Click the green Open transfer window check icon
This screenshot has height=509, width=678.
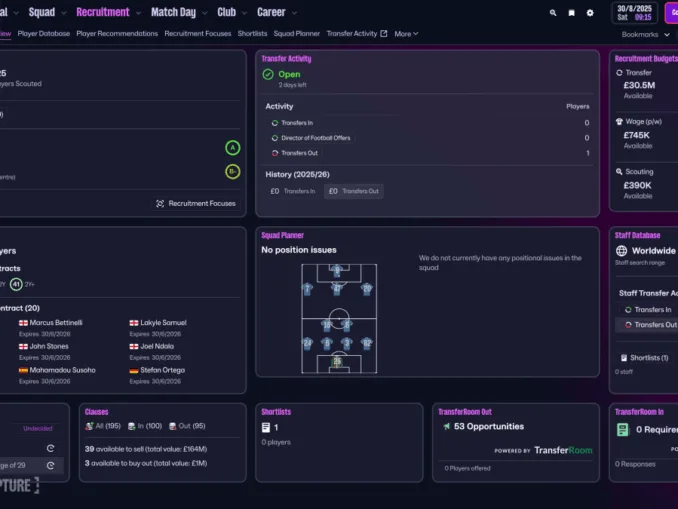[x=268, y=74]
